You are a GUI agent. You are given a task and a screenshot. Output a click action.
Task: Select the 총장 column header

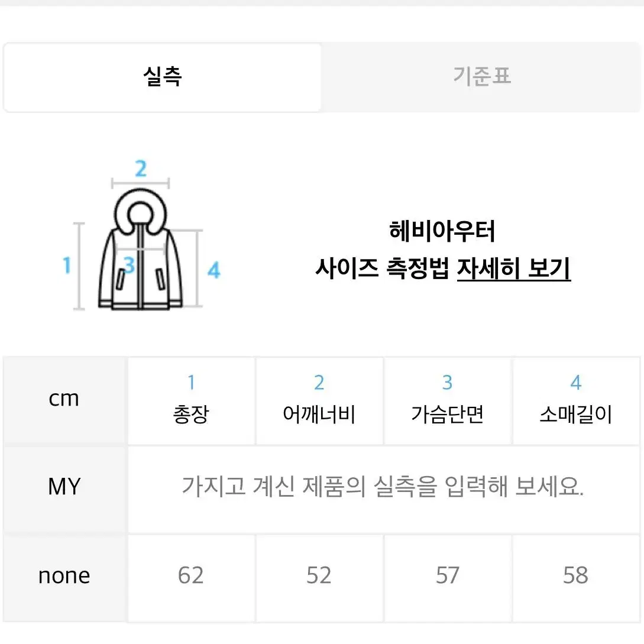191,400
